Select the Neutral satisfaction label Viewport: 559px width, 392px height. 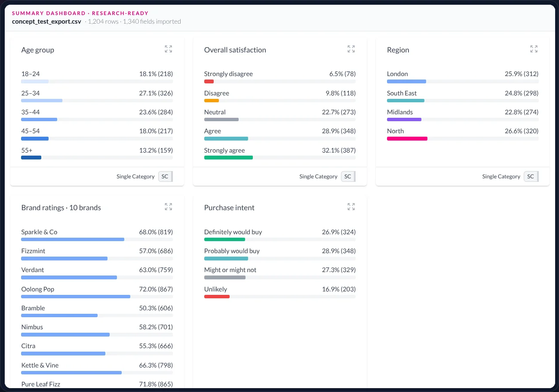click(x=215, y=112)
